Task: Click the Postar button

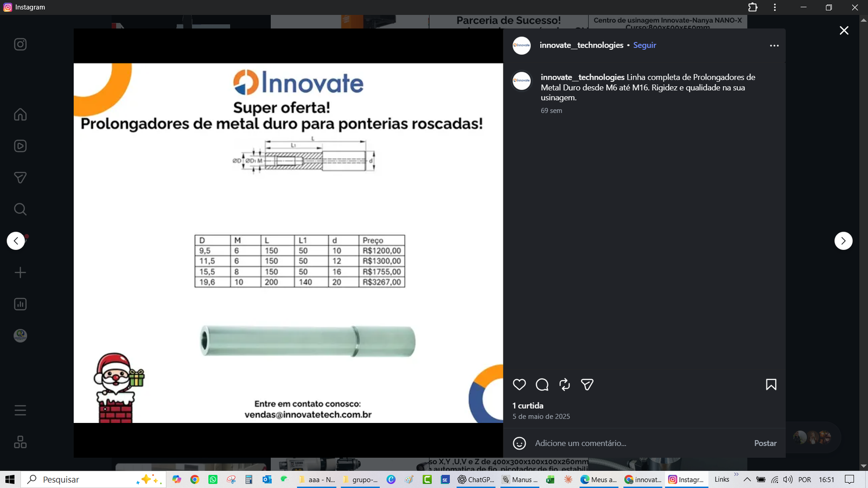Action: [x=765, y=443]
